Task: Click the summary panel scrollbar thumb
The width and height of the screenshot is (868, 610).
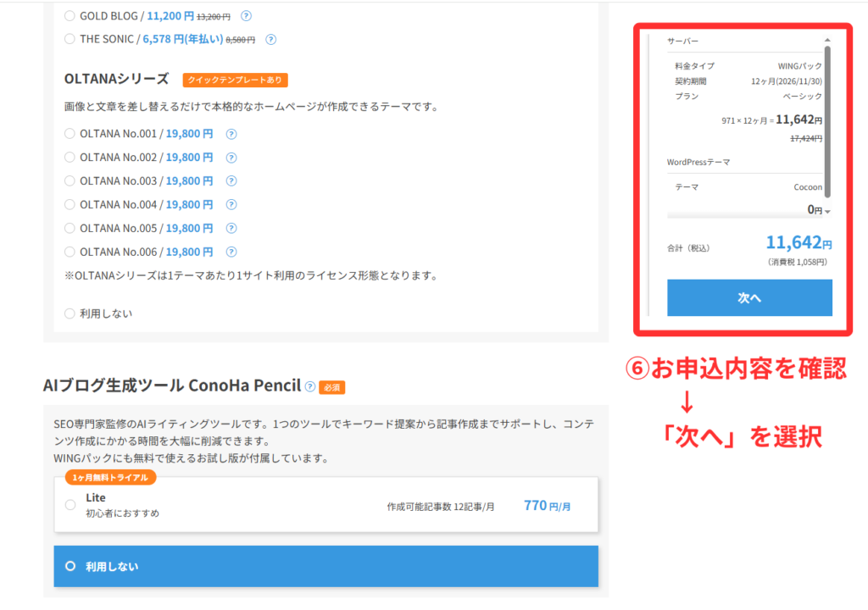Action: point(827,119)
